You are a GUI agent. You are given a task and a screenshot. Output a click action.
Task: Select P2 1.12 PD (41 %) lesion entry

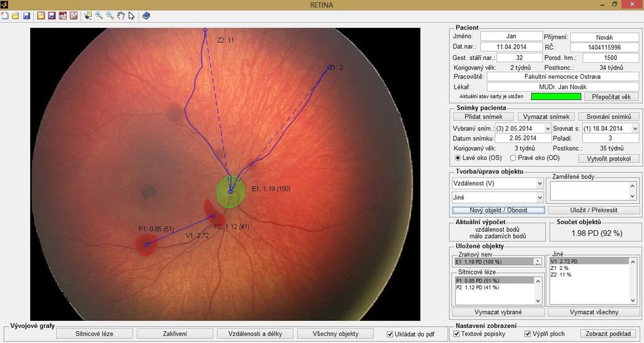click(495, 288)
